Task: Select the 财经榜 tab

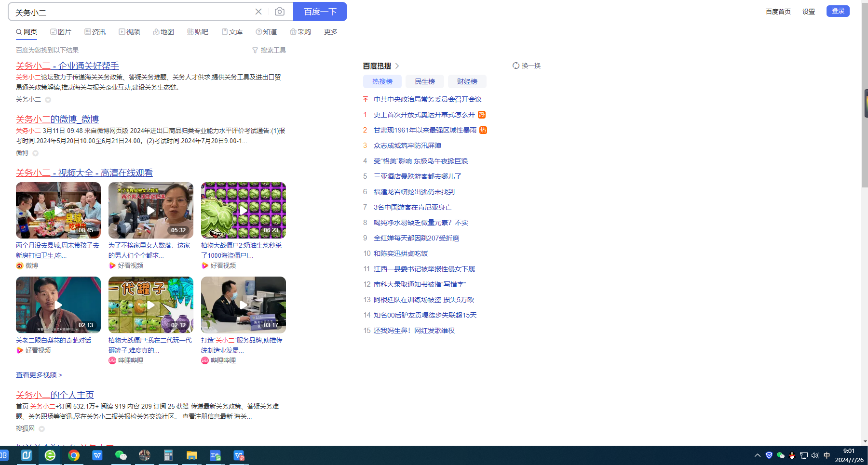Action: [x=467, y=81]
